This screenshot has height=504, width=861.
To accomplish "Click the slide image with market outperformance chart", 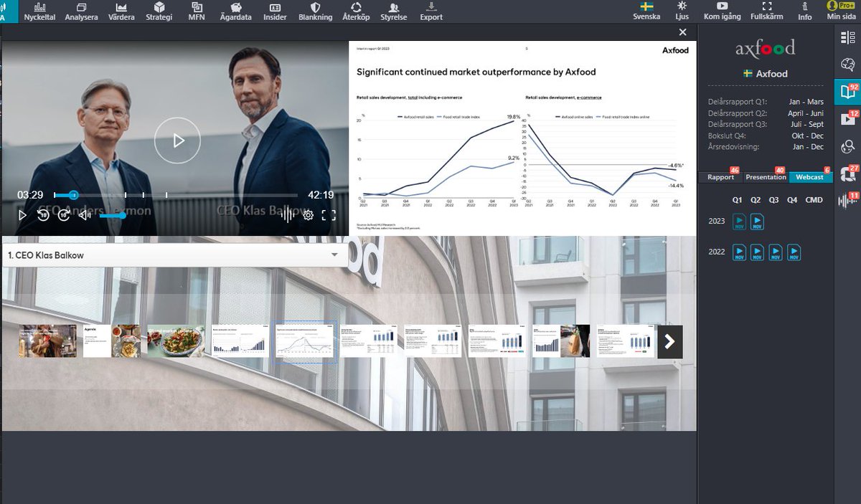I will coord(522,138).
